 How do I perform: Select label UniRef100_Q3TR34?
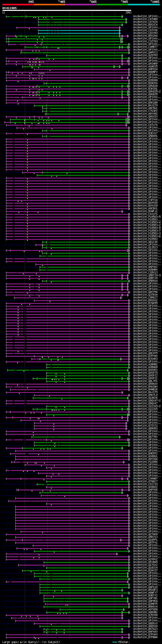pos(145,295)
